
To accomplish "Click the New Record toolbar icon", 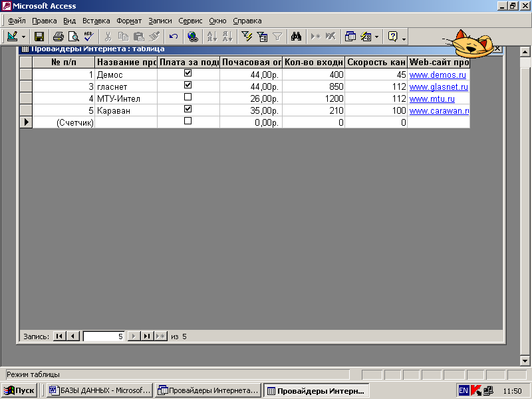I will tap(315, 37).
